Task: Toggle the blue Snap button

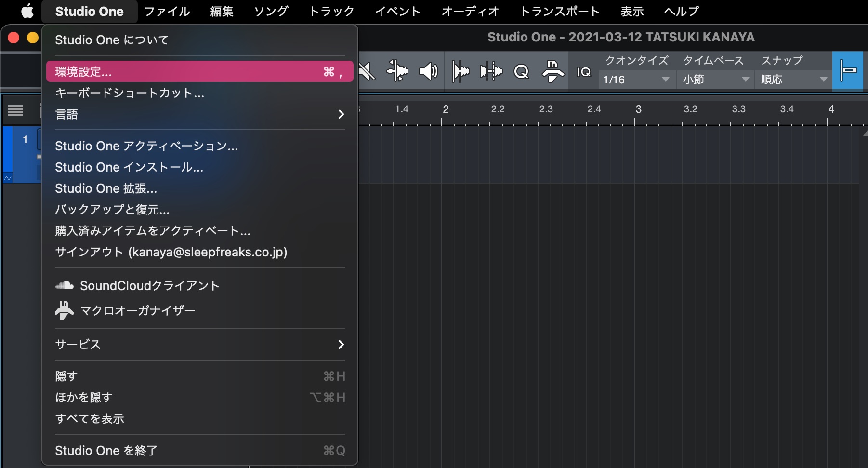Action: click(x=848, y=71)
